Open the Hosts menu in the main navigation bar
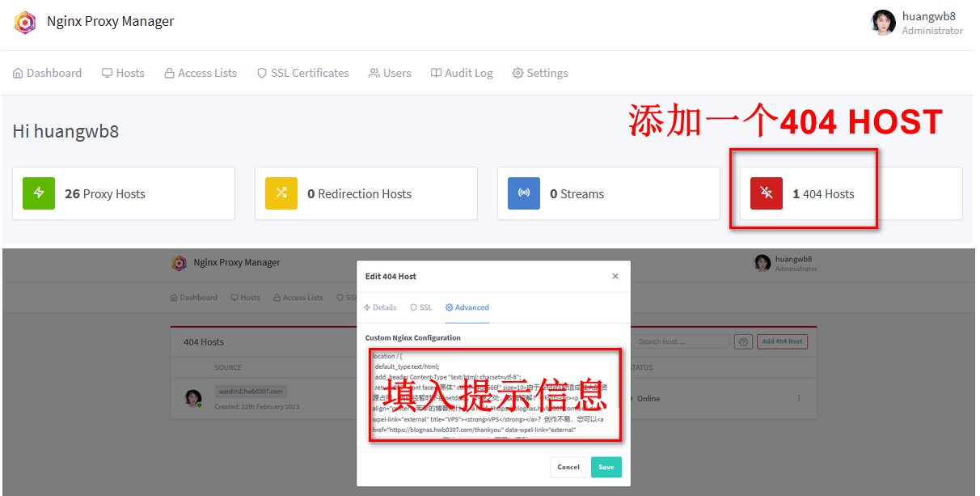Screen dimensions: 980x496 coord(123,73)
